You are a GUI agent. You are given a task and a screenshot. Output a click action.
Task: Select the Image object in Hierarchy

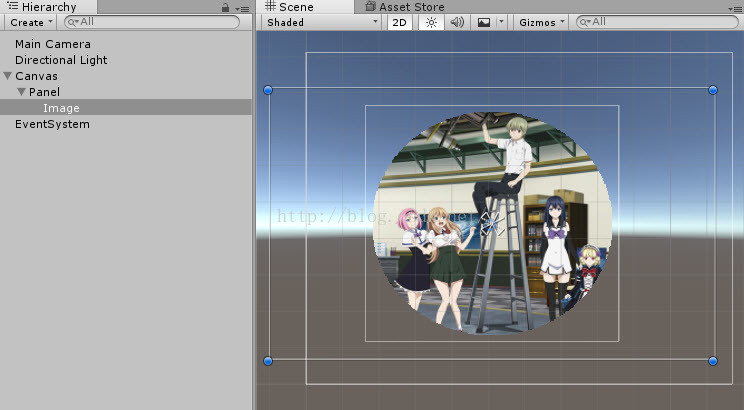61,108
